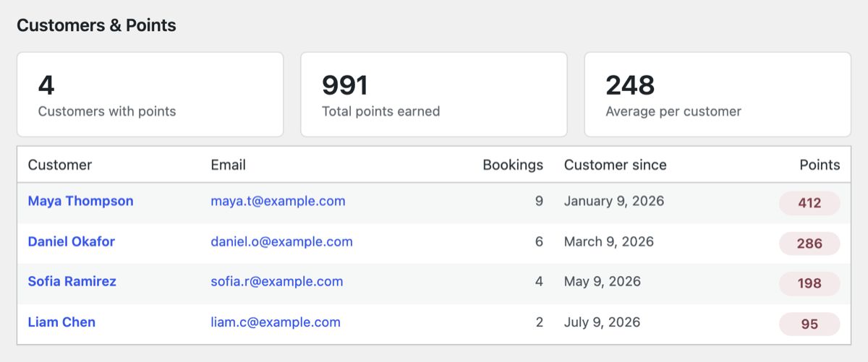The image size is (868, 362).
Task: Open Liam Chen customer link
Action: tap(61, 322)
